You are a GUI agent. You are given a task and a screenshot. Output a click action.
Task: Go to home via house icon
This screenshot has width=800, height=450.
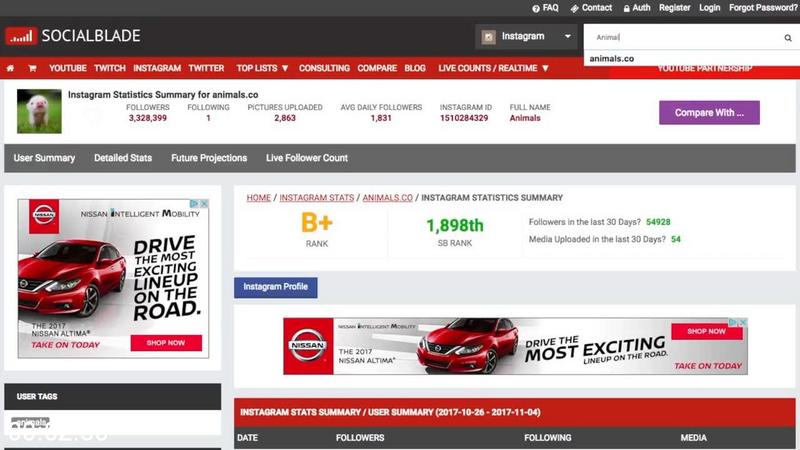point(10,68)
